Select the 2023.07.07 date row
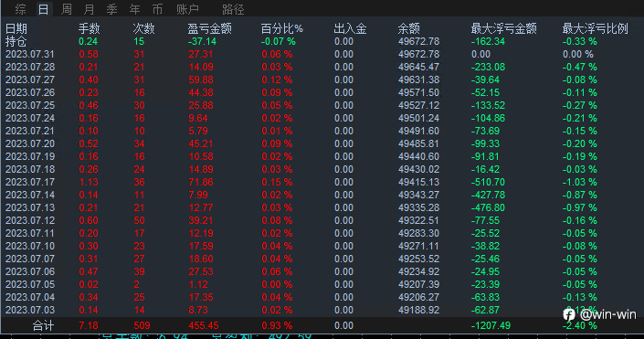Screen dimensions: 644x339 (29, 259)
